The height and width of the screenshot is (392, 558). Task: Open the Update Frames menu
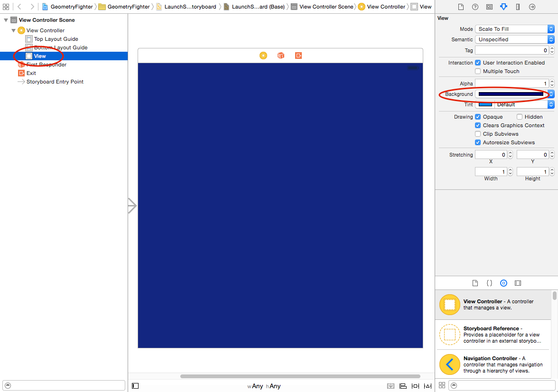pyautogui.click(x=391, y=386)
